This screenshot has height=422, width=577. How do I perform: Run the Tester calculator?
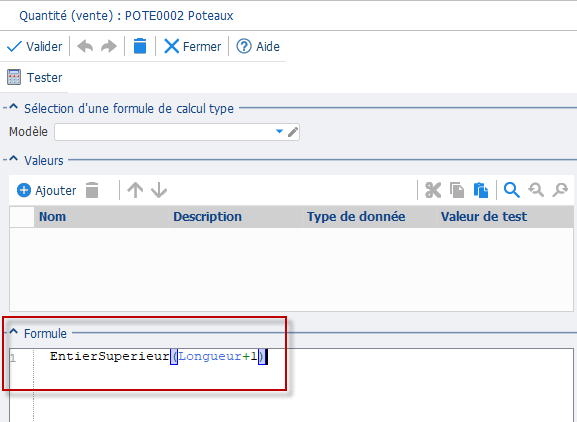35,77
